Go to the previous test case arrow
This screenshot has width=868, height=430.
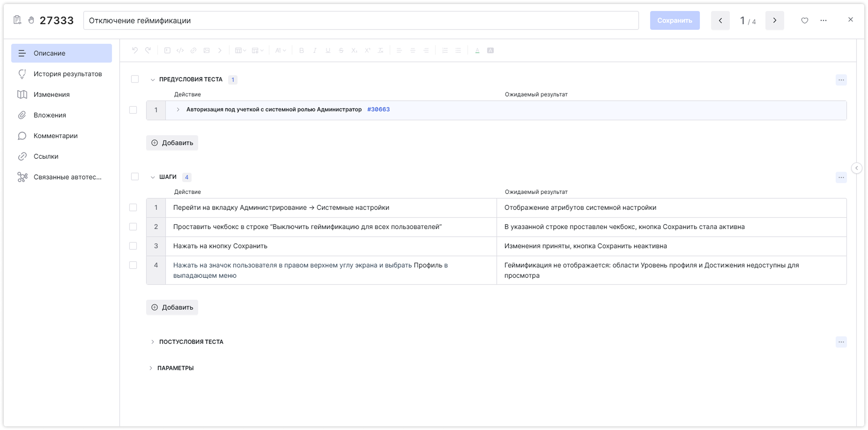720,20
